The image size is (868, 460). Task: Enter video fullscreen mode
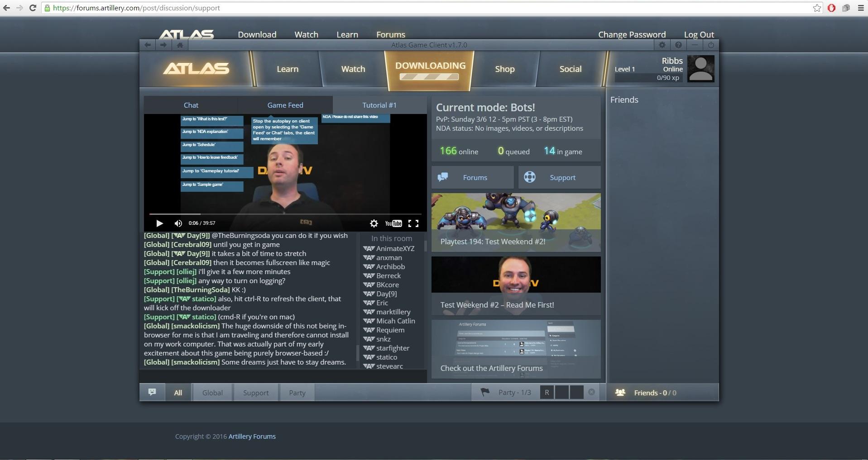(x=413, y=223)
